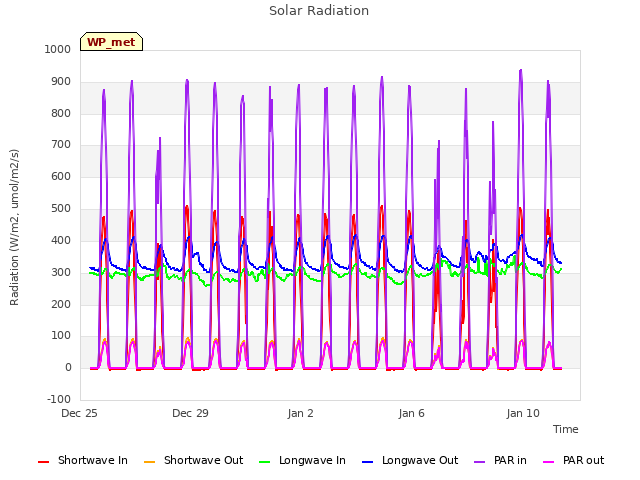Image resolution: width=640 pixels, height=480 pixels.
Task: Click the -100 y-axis tick label
Action: click(59, 399)
